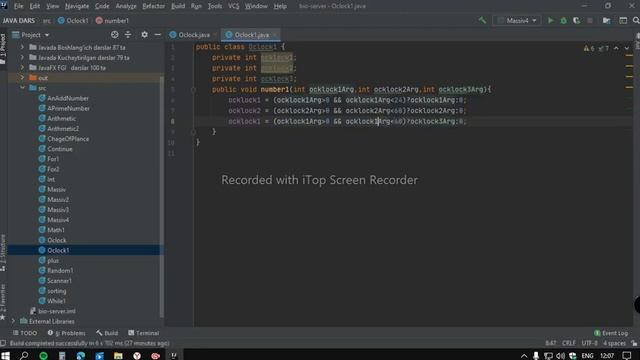Screen dimensions: 640x360
Task: Click the warnings count indicator
Action: (589, 48)
